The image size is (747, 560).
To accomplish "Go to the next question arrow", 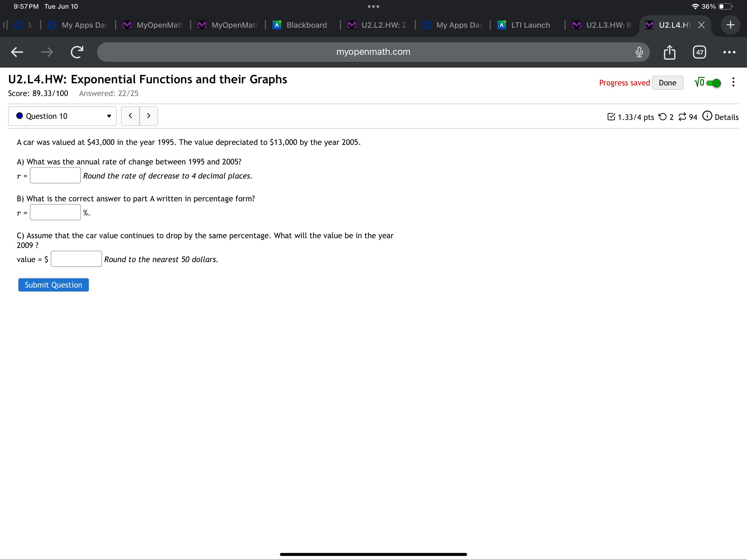I will [148, 116].
